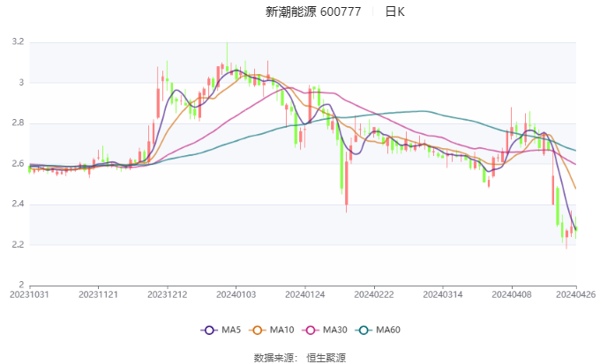Click the 20240408 date axis label
The width and height of the screenshot is (600, 364).
512,294
